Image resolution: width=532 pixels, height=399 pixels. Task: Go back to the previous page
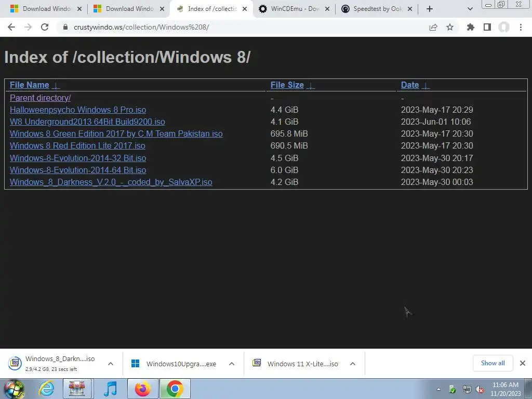point(11,27)
